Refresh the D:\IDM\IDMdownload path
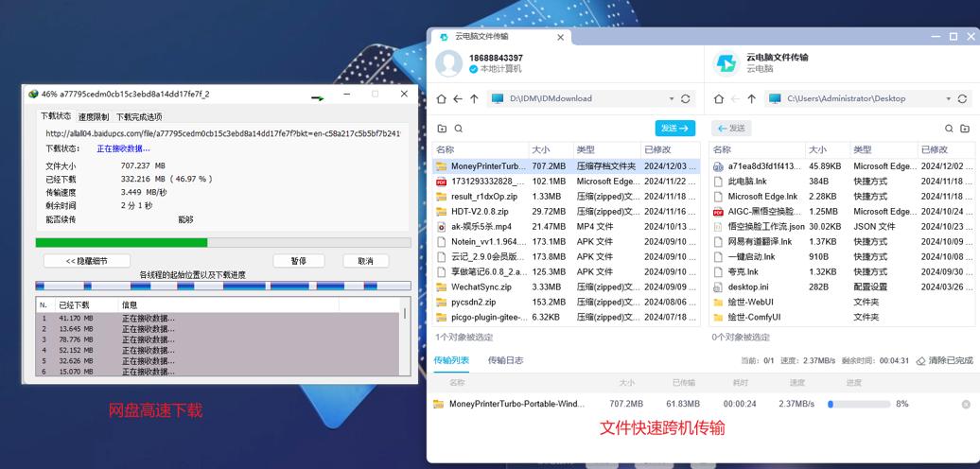Screen dimensions: 980x469 click(686, 98)
